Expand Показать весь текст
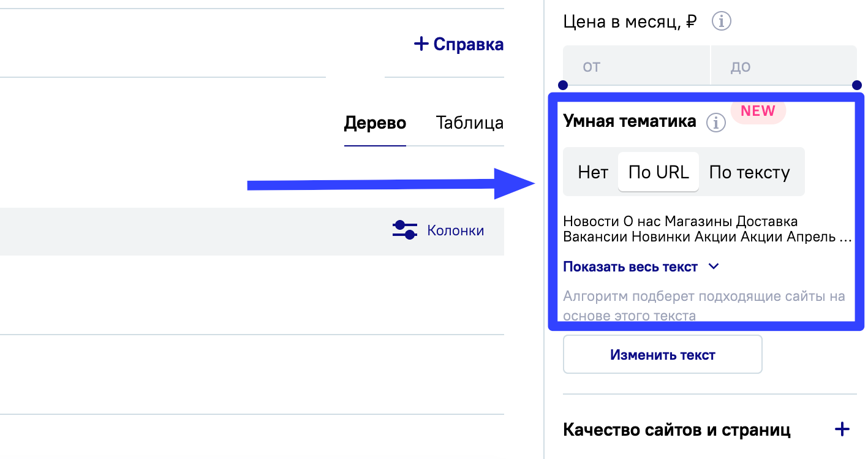This screenshot has width=868, height=459. pos(630,267)
